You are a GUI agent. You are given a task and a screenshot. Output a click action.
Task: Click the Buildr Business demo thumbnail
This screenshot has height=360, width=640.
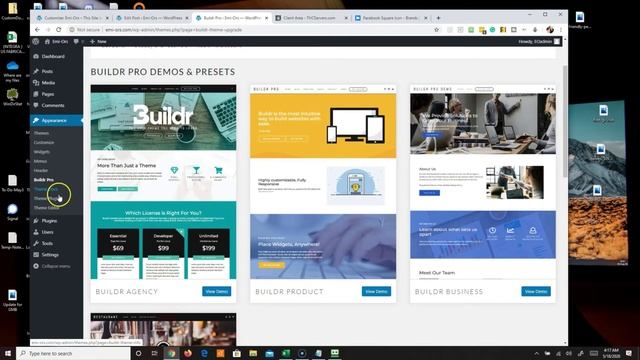483,182
